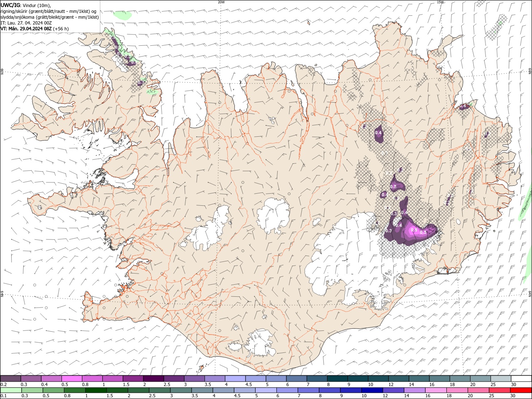Click the light lavender swatch at 4 in upper legend
The width and height of the screenshot is (532, 399).
click(x=234, y=379)
